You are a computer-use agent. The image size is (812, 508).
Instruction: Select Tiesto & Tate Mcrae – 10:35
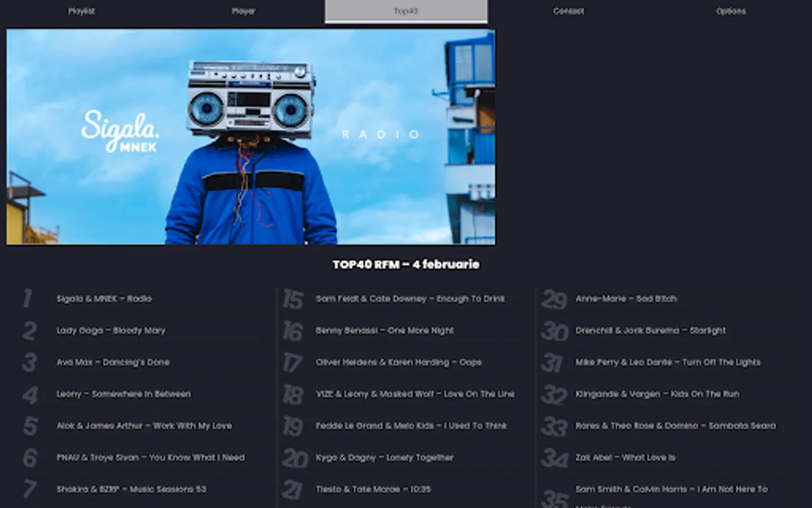pyautogui.click(x=373, y=489)
